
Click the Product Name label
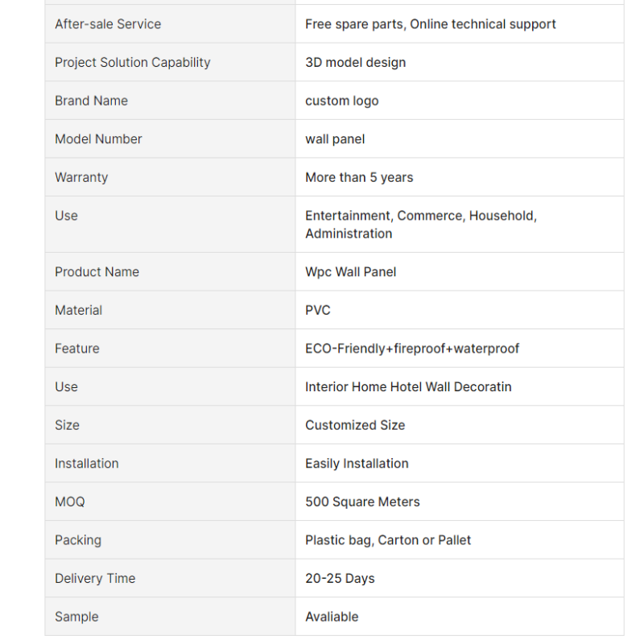click(x=97, y=272)
